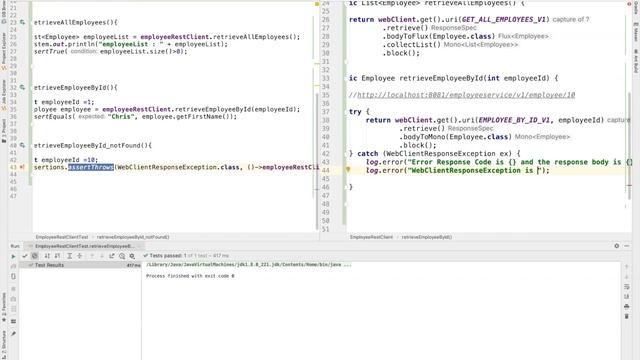Export test results icon
Image resolution: width=640 pixels, height=360 pixels.
pos(112,256)
